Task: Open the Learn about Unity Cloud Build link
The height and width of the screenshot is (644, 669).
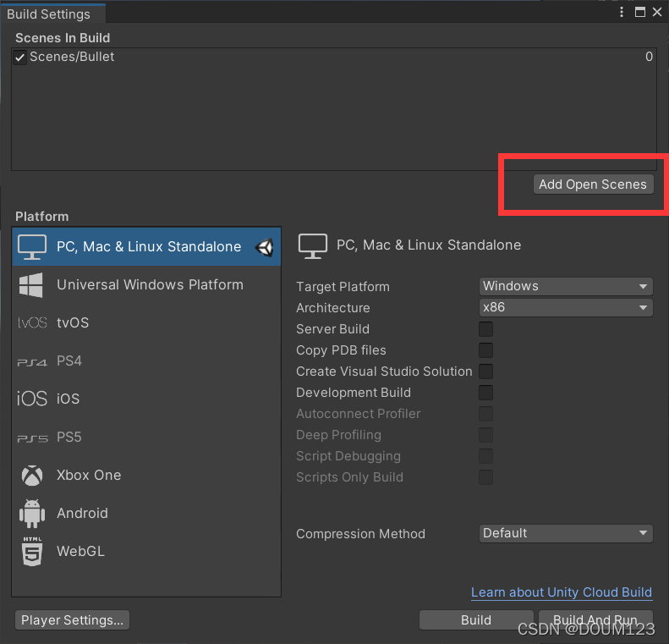Action: [562, 592]
